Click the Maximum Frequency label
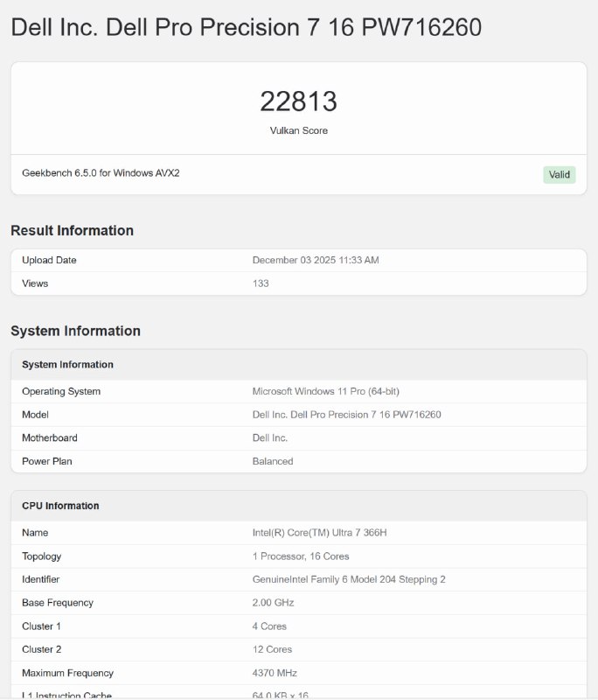The height and width of the screenshot is (700, 598). pyautogui.click(x=68, y=673)
